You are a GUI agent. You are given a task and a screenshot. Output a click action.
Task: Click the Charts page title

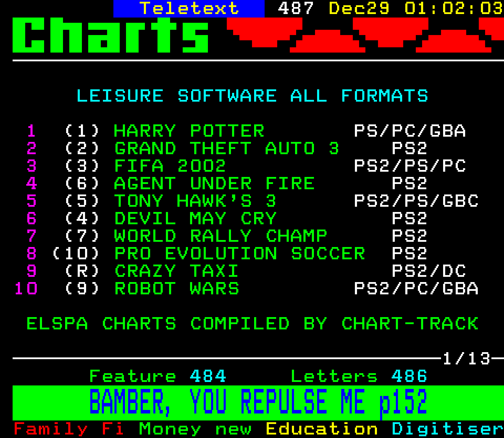click(x=111, y=35)
